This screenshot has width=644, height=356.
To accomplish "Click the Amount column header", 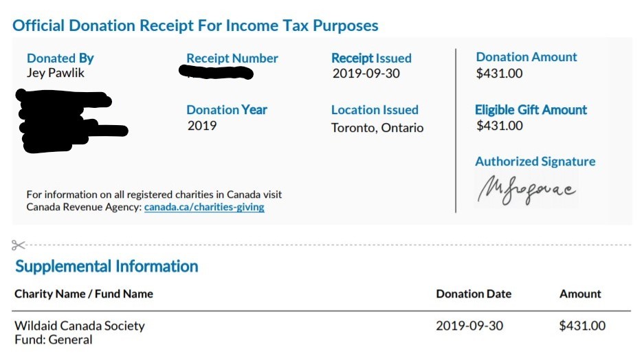I will coord(580,294).
